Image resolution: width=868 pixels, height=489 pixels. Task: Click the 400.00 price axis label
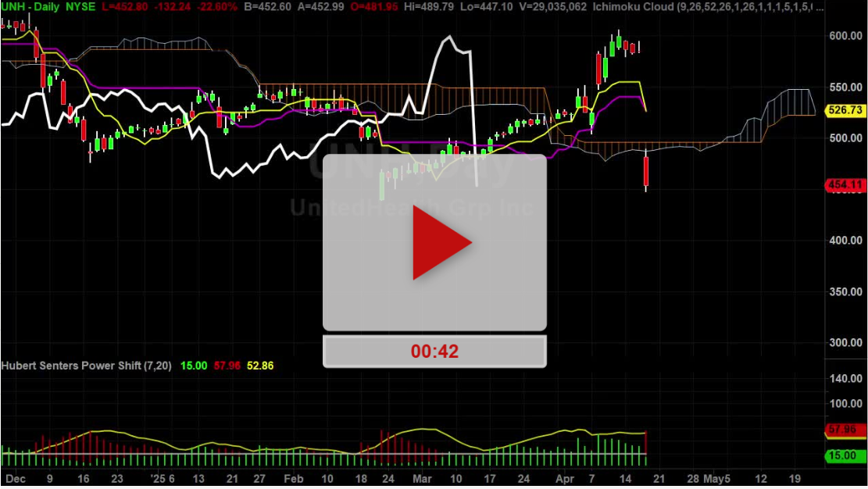(x=845, y=241)
